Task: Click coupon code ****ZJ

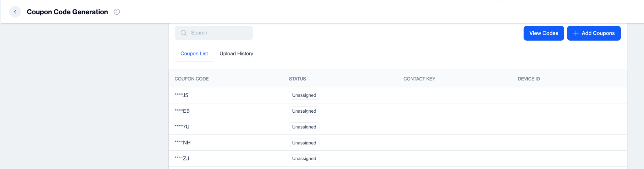Action: [182, 159]
